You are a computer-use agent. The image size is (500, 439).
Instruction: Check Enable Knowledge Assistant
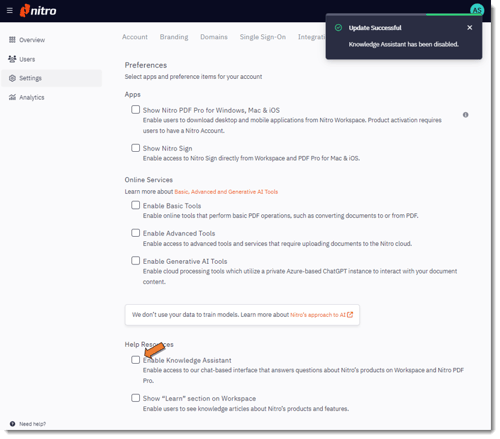tap(135, 360)
